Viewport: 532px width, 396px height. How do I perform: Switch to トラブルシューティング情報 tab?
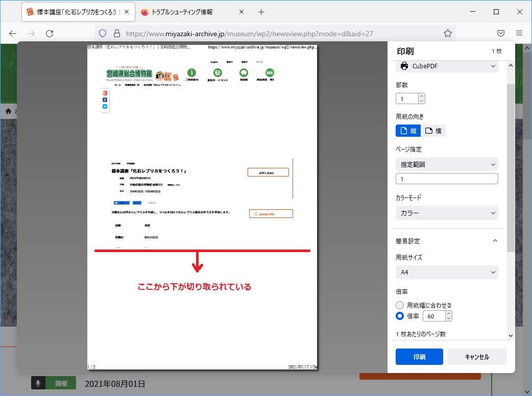[x=191, y=12]
